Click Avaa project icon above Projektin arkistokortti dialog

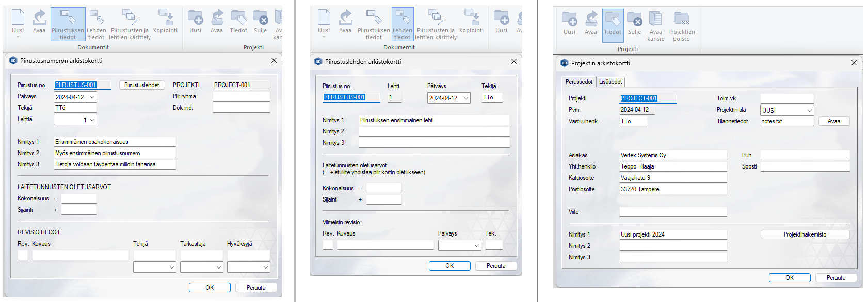pyautogui.click(x=591, y=23)
